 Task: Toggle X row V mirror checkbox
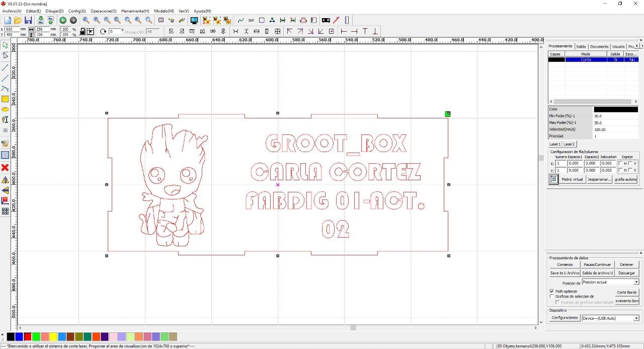630,163
